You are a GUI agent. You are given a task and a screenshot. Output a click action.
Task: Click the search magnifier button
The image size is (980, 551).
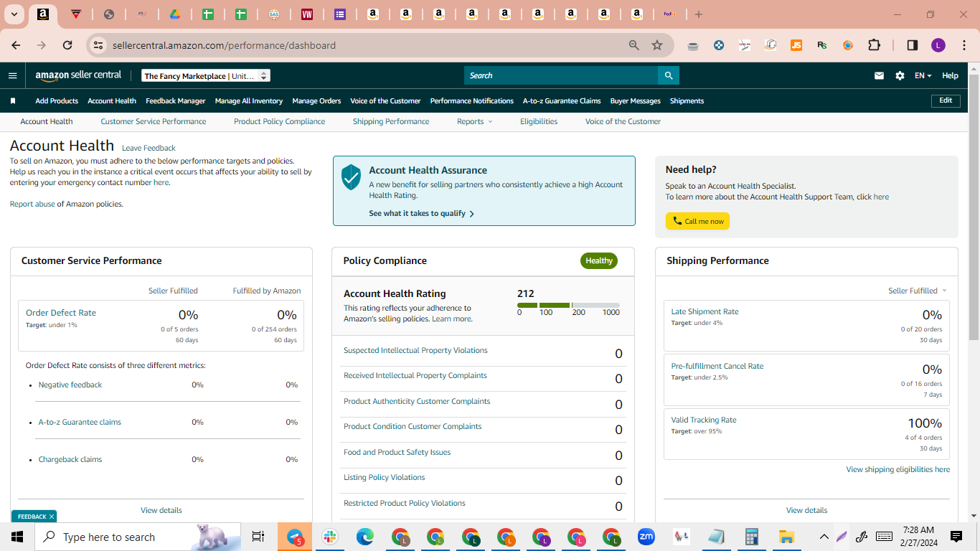click(x=669, y=75)
